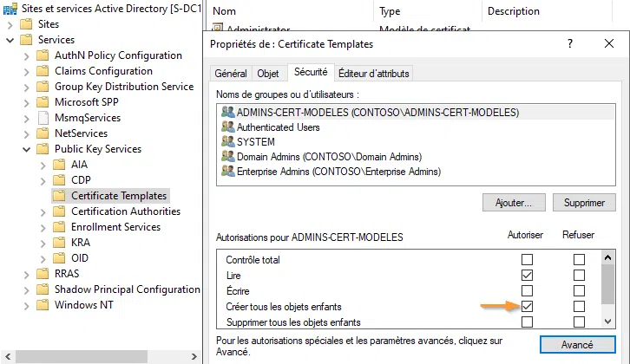Screen dimensions: 630x364
Task: Click the MsmqServices document icon
Action: pos(43,118)
